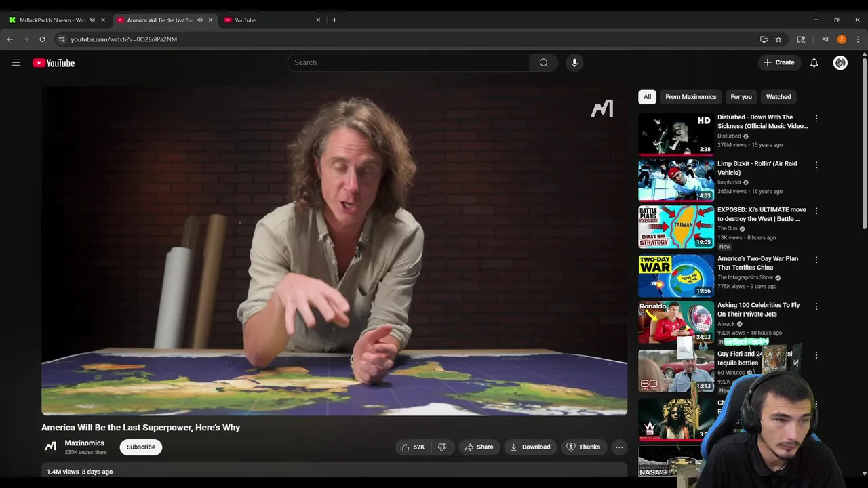Viewport: 868px width, 488px height.
Task: Close the America Will Be tab
Action: 210,20
